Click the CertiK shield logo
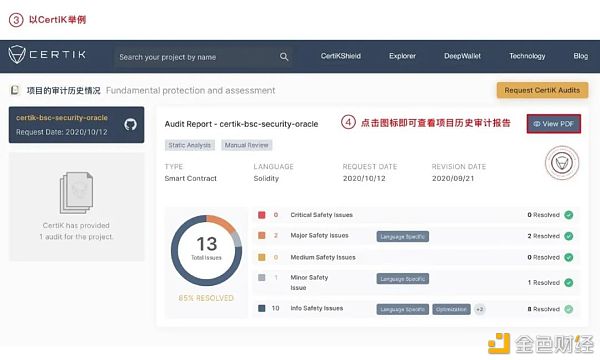 tap(17, 55)
